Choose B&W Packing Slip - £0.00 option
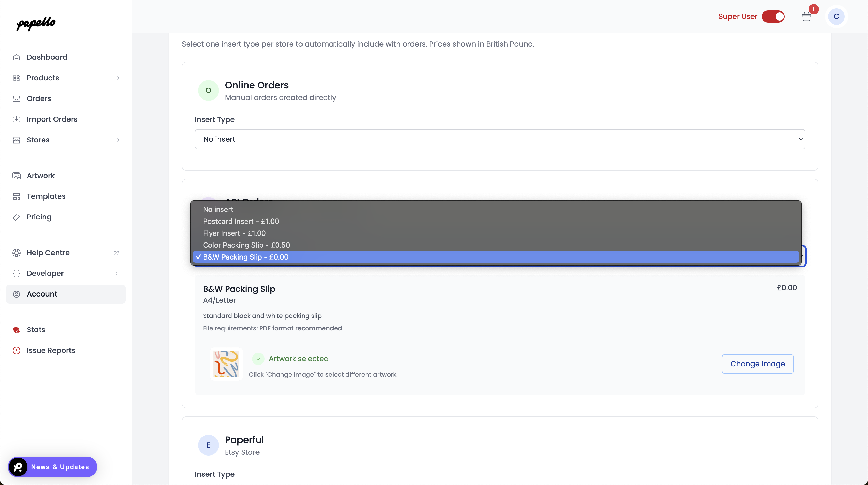Viewport: 868px width, 485px height. (x=496, y=257)
